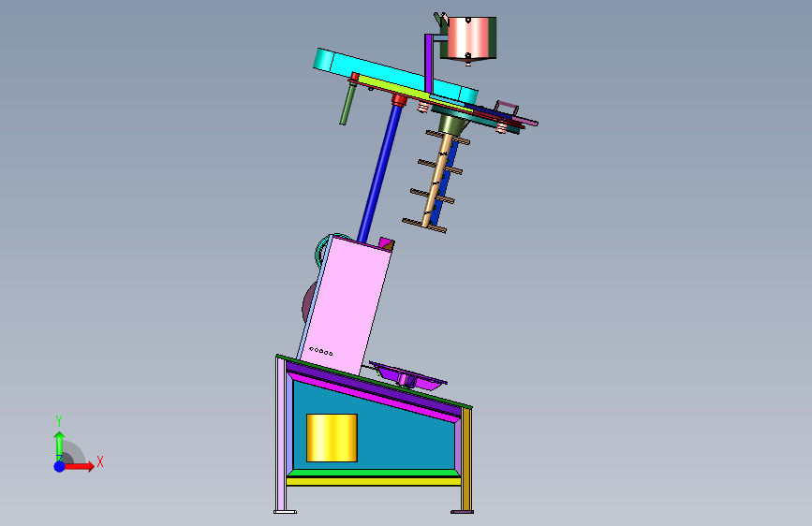Screen dimensions: 812x526
Task: Select the purple vertical bracket holding the hopper
Action: 429,64
